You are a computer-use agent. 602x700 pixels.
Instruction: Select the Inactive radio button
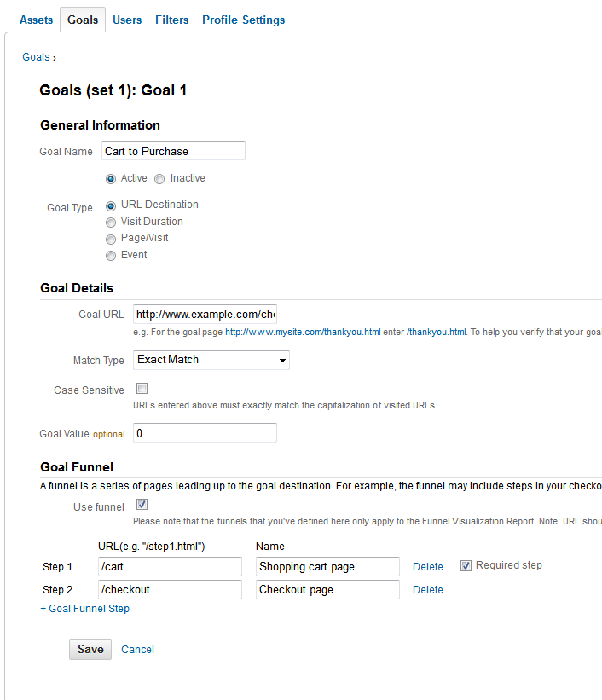[159, 179]
